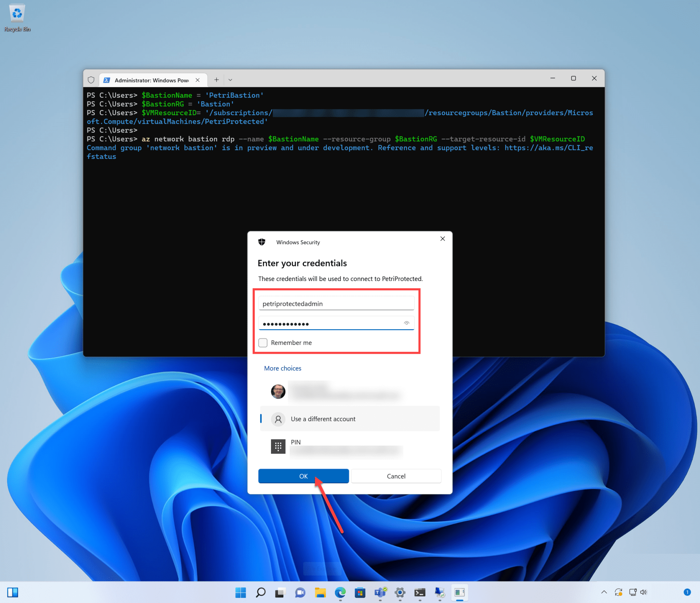Open the volume tray icon
The width and height of the screenshot is (700, 603).
(644, 592)
